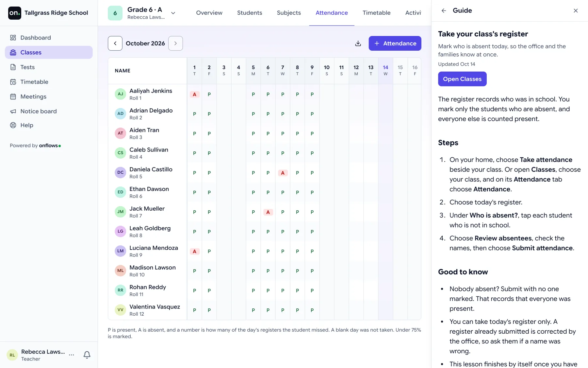Click Daniela Castillo avatar DC
The height and width of the screenshot is (368, 588).
(x=121, y=172)
